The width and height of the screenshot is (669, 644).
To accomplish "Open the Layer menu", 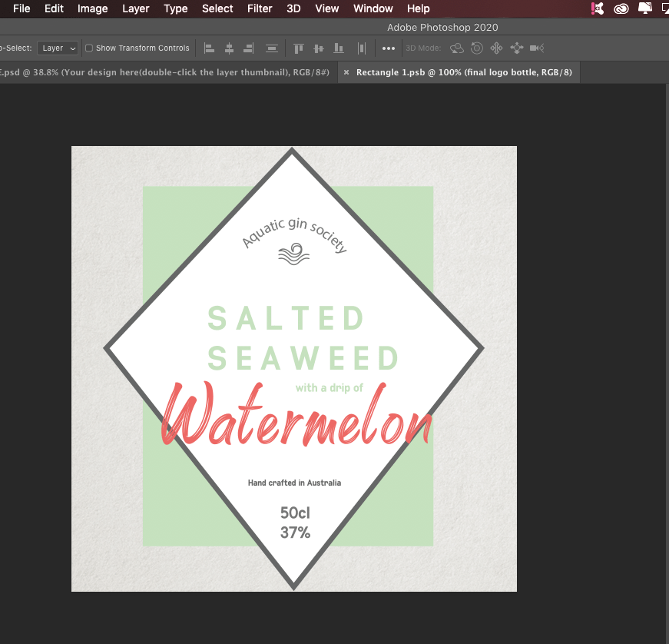I will pos(136,8).
